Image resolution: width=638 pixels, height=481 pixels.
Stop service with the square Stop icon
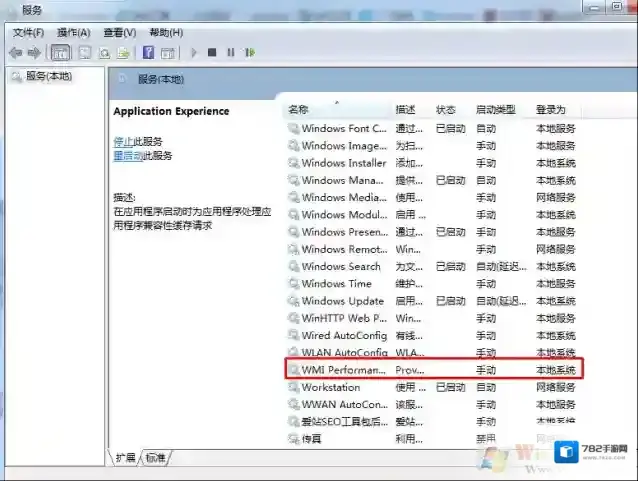pyautogui.click(x=212, y=52)
